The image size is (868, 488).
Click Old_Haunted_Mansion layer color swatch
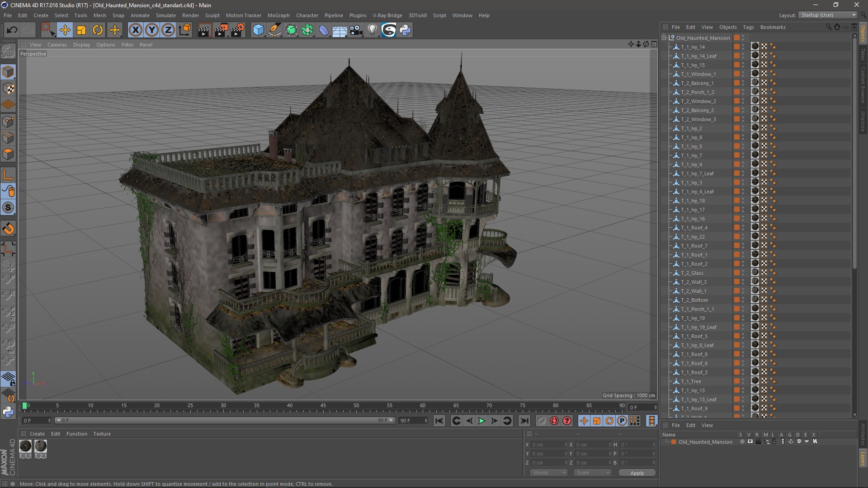point(674,442)
